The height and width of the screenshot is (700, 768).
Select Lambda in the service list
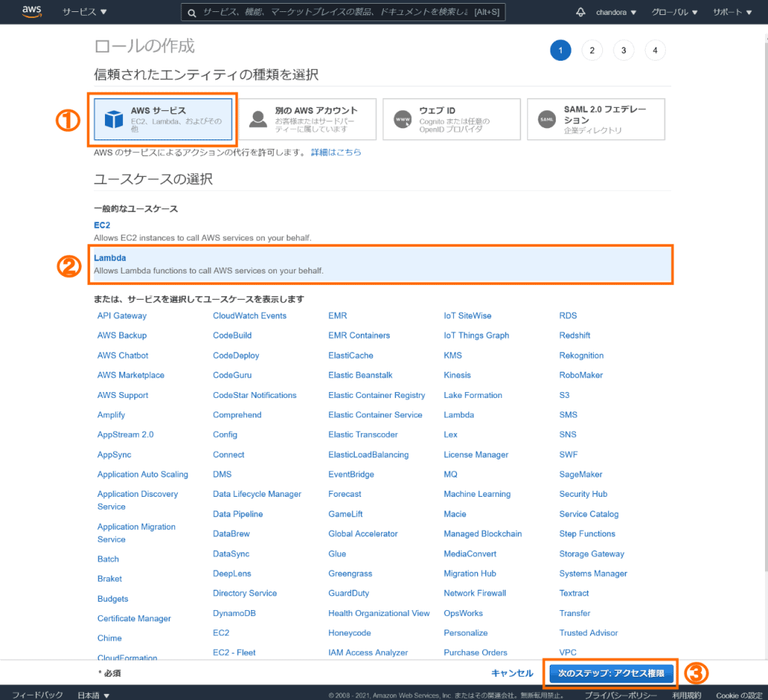(458, 414)
